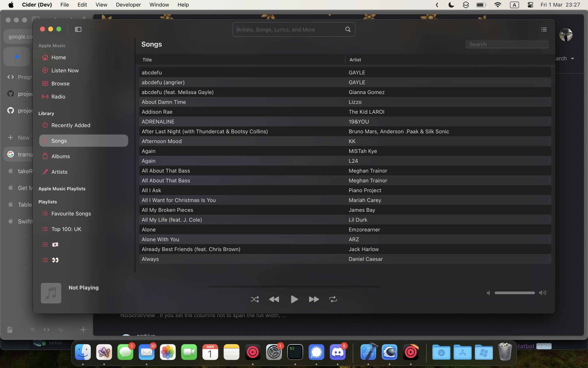Select the song ADRENALINE
588x368 pixels.
pos(345,121)
